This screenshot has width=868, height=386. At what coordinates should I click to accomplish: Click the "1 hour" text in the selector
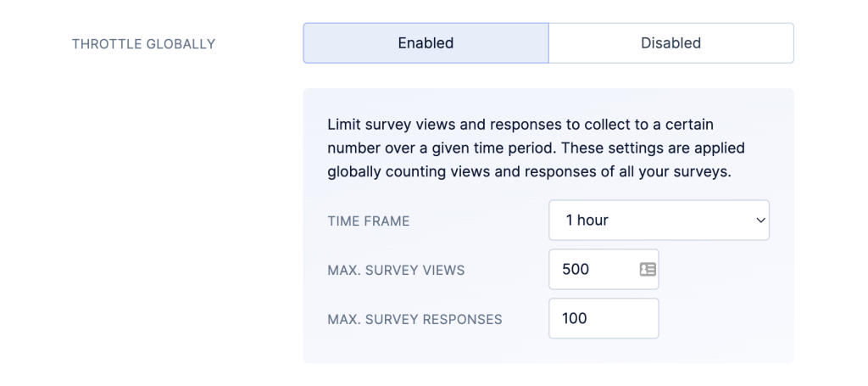pyautogui.click(x=587, y=221)
